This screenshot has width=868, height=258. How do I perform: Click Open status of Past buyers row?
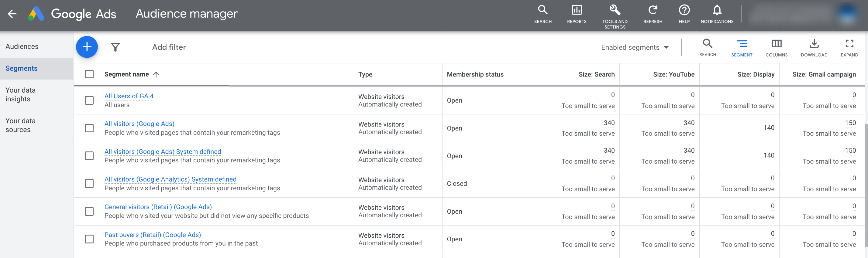click(454, 239)
